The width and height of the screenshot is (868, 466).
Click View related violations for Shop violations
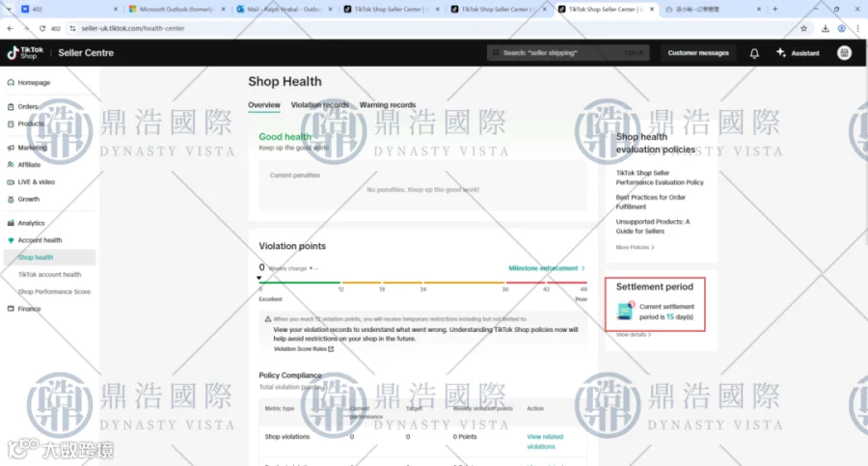[x=545, y=442]
